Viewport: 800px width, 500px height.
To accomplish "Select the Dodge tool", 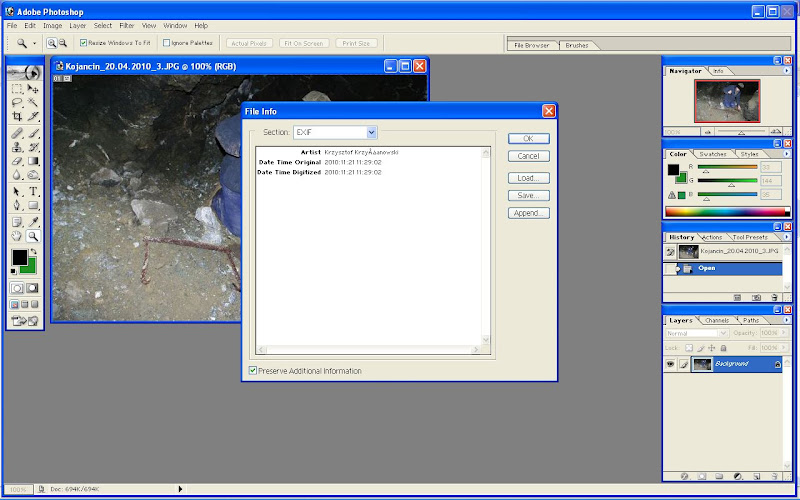I will (33, 175).
